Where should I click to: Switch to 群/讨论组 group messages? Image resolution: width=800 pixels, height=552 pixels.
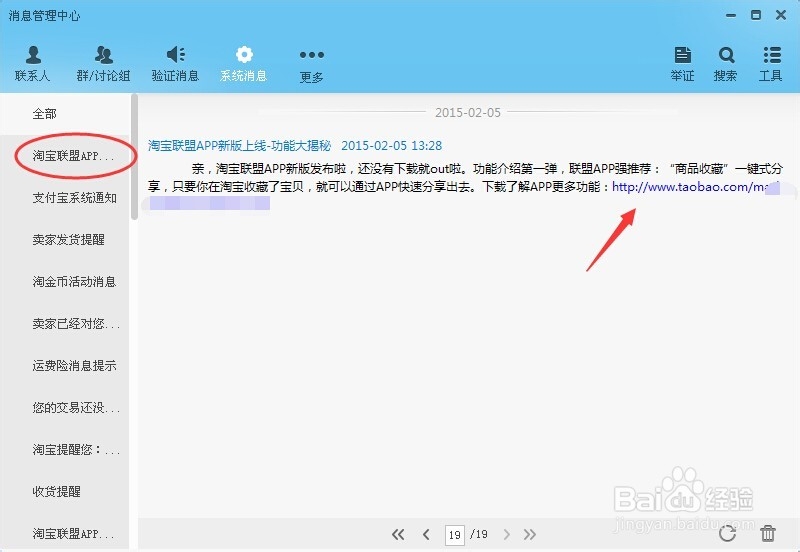[x=104, y=64]
